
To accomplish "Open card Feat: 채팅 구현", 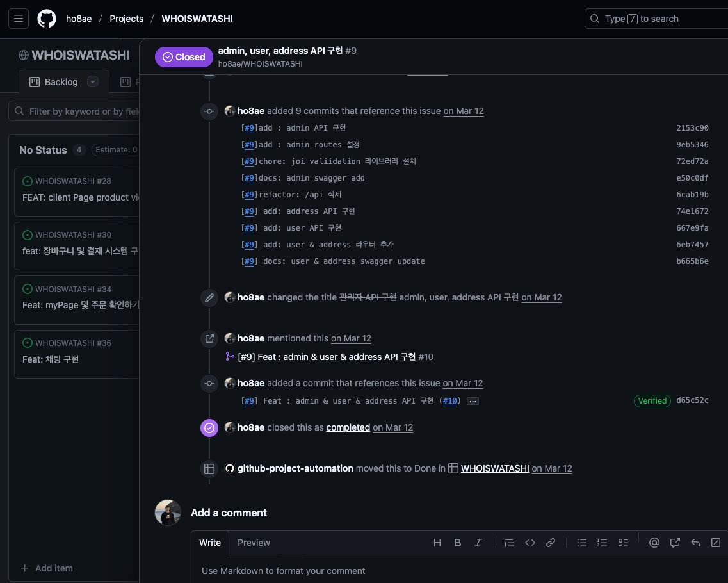I will 77,354.
